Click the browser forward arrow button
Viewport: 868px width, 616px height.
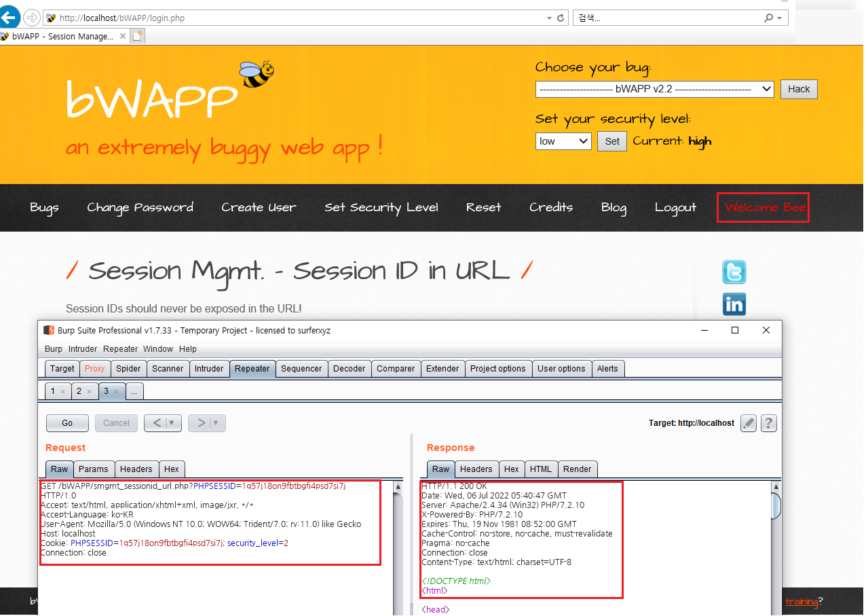tap(32, 18)
